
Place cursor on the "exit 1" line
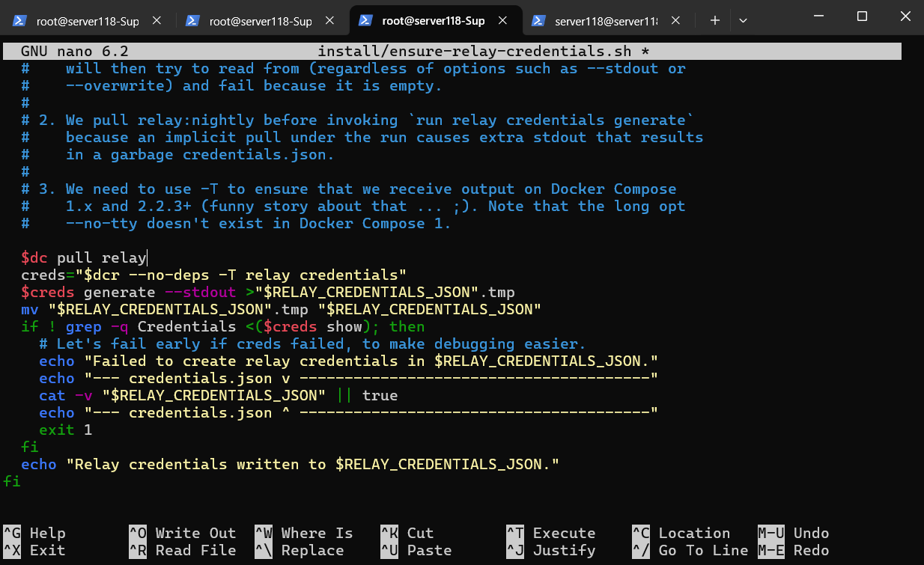click(66, 430)
